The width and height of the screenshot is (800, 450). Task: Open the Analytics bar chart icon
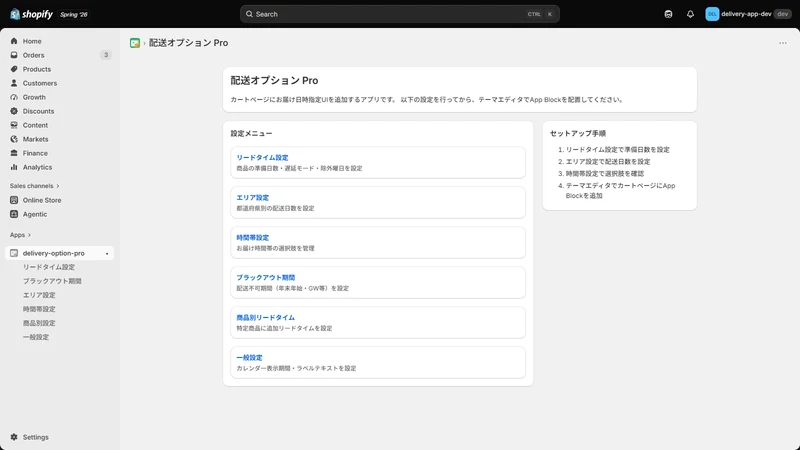tap(14, 167)
